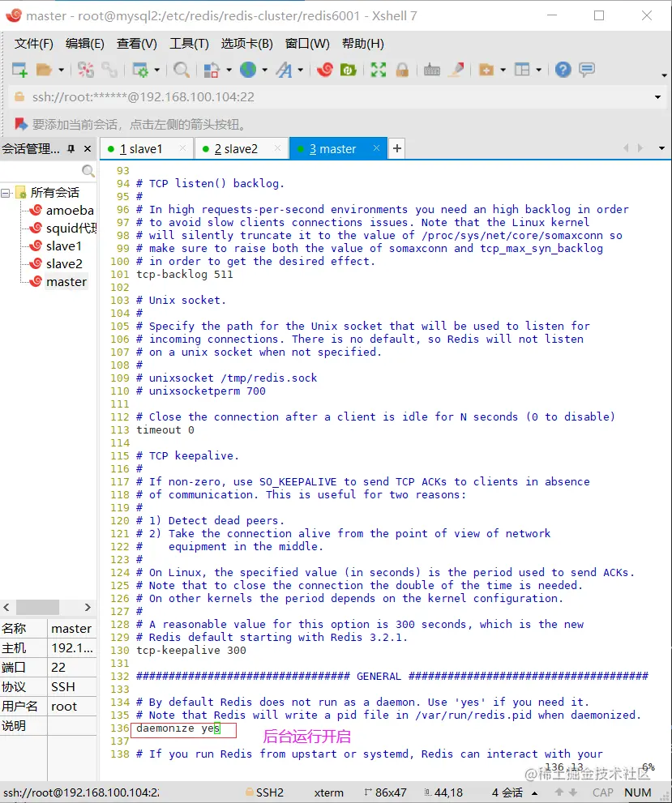
Task: Open the session Properties gear icon
Action: click(139, 70)
